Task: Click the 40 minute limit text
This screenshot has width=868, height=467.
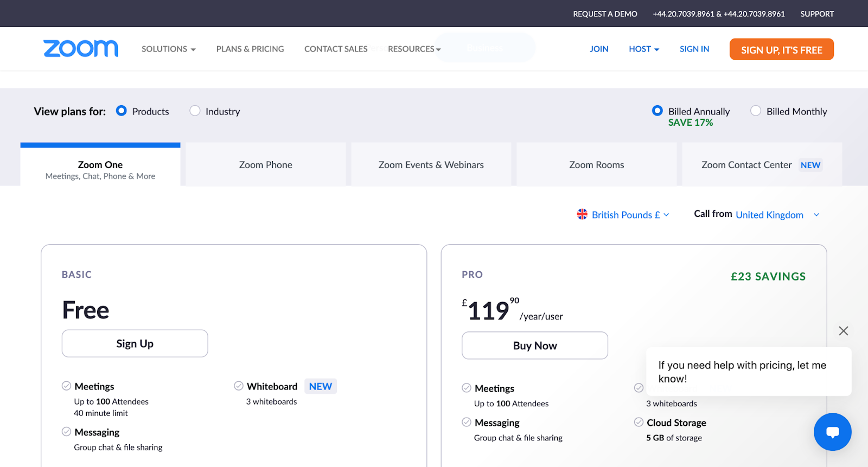Action: [101, 413]
